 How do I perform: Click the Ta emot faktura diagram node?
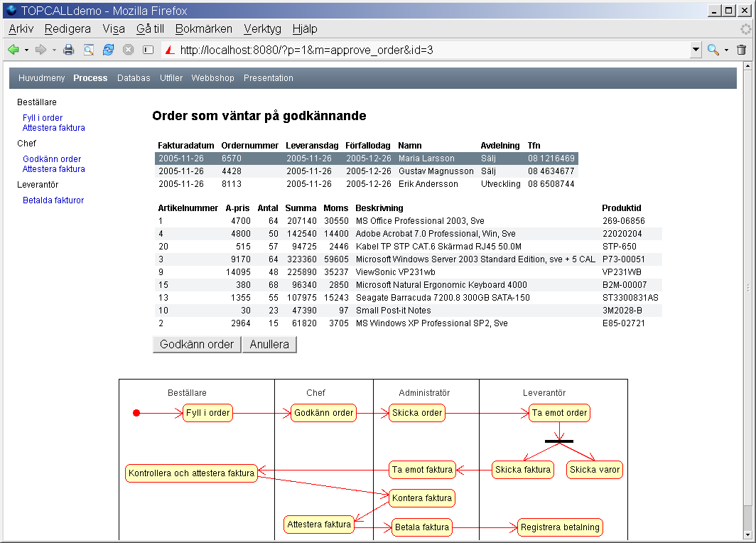coord(422,470)
